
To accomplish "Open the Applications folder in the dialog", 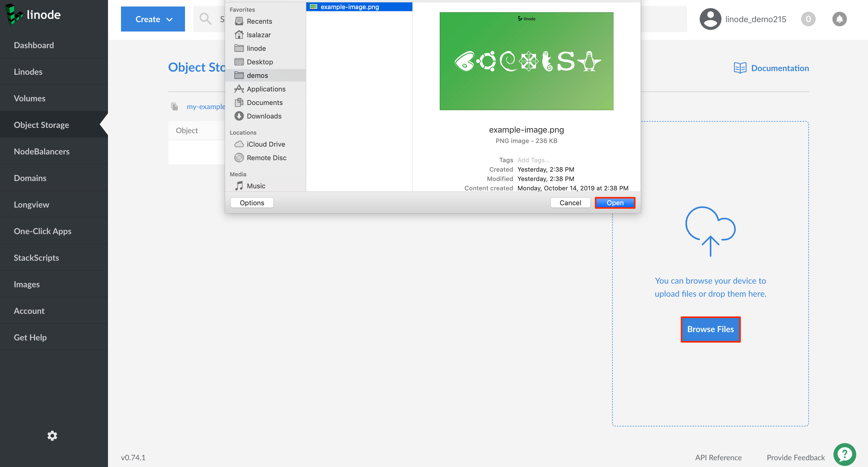I will [266, 89].
